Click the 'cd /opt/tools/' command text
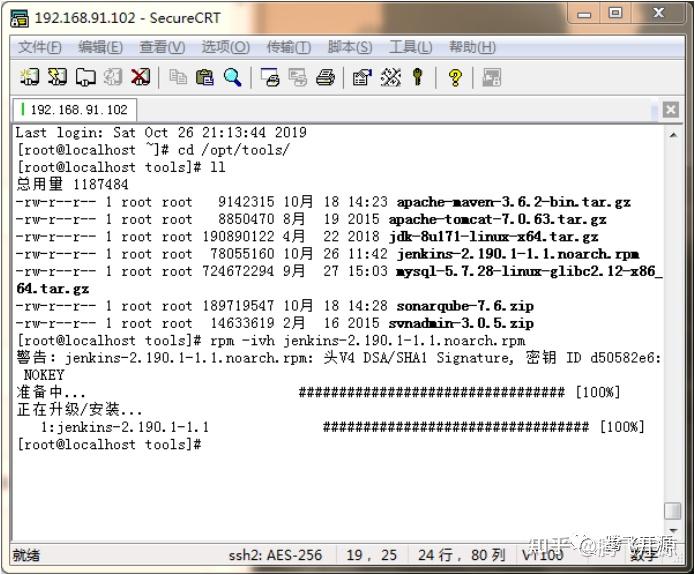Image resolution: width=695 pixels, height=575 pixels. 233,150
